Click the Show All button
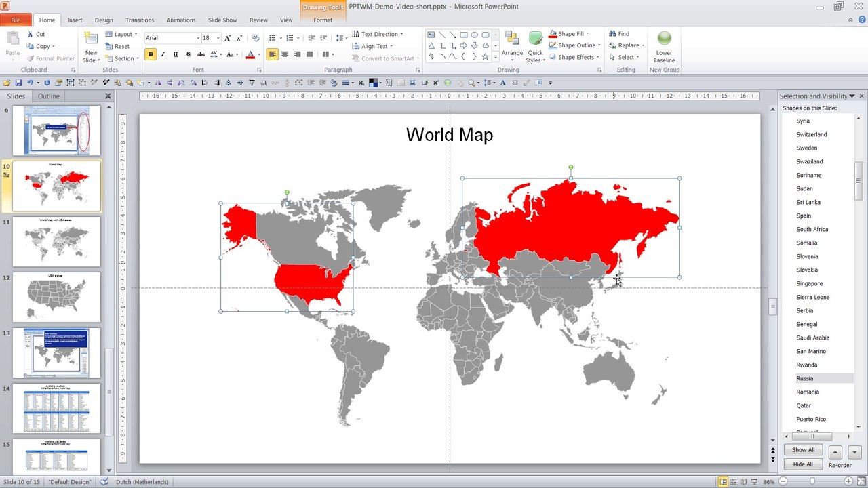Image resolution: width=868 pixels, height=488 pixels. click(804, 450)
